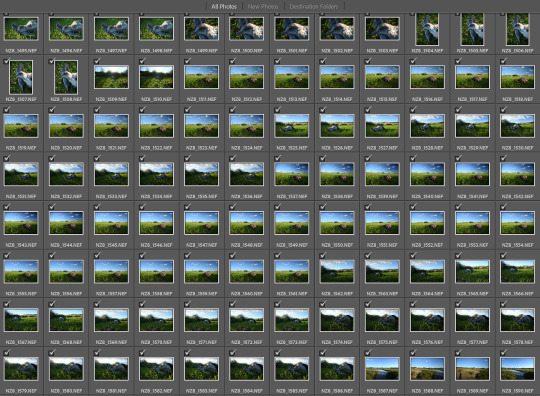The image size is (540, 396).
Task: Click the NZ8_1511.NEF field thumbnail
Action: pyautogui.click(x=201, y=77)
